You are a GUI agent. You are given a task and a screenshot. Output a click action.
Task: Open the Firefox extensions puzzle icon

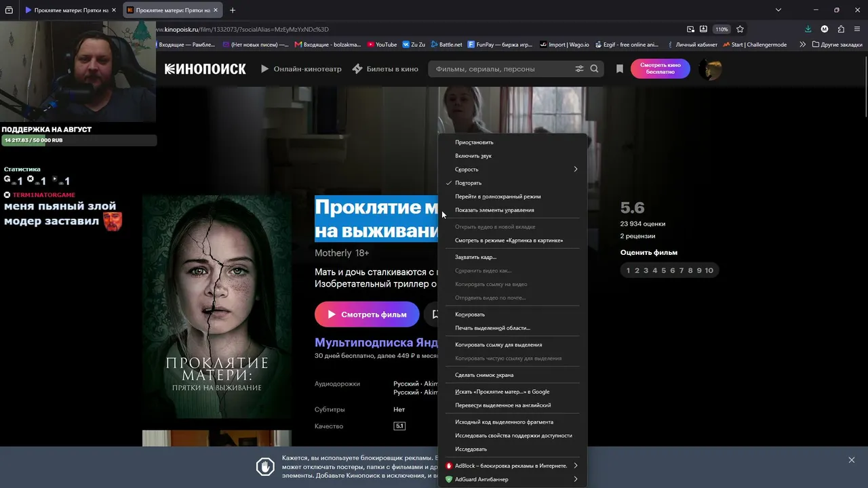coord(841,29)
